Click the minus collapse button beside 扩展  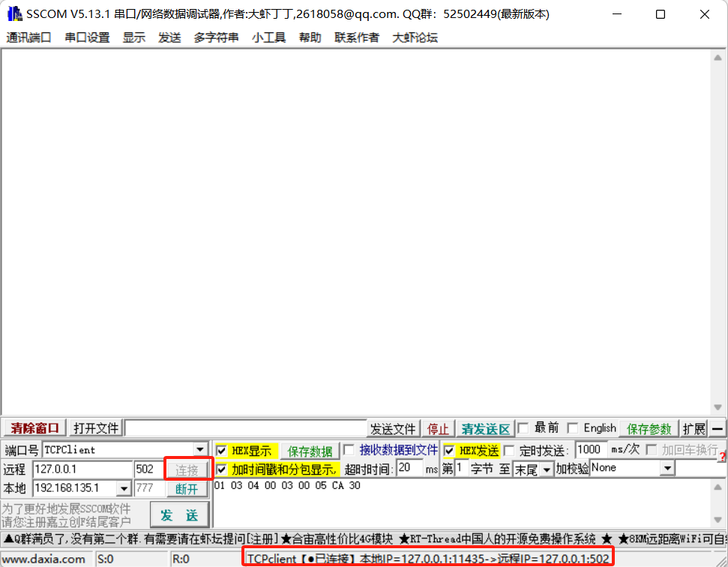tap(718, 428)
